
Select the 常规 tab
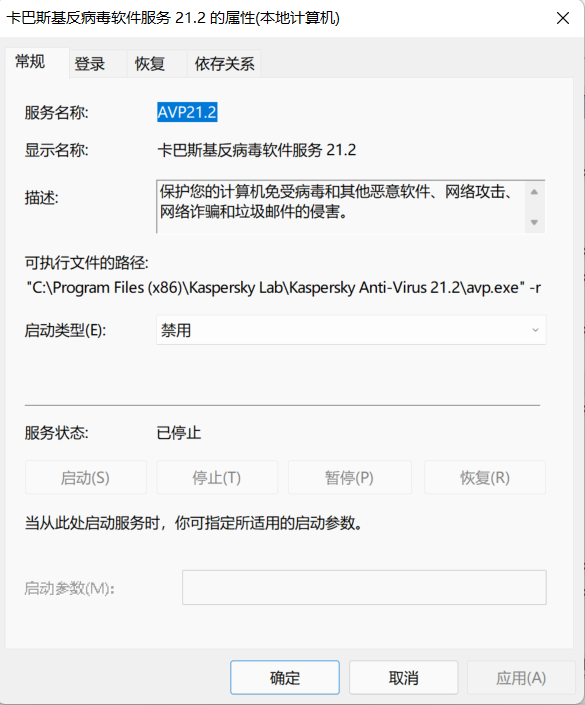[x=30, y=62]
